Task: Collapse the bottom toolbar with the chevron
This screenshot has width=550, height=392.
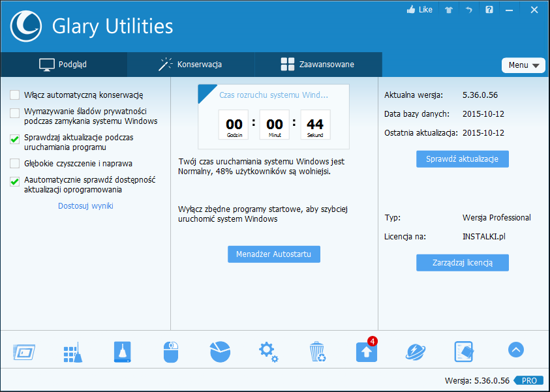Action: pos(515,350)
